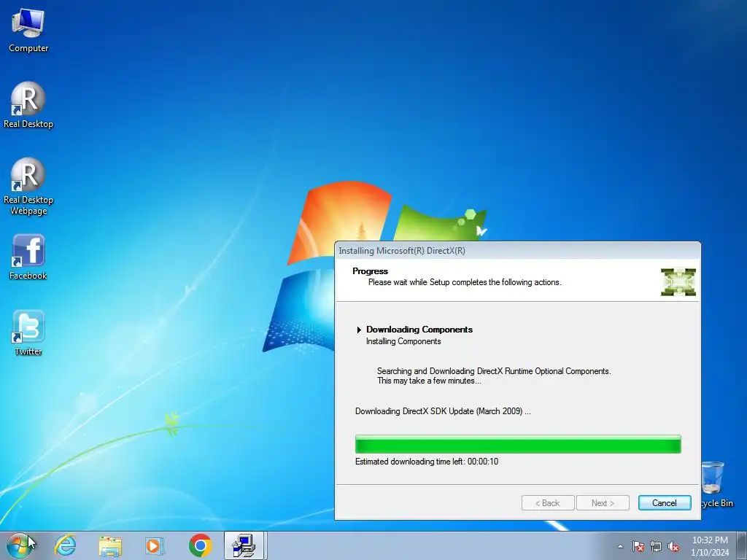Click the DirectX logo in dialog header

point(678,282)
